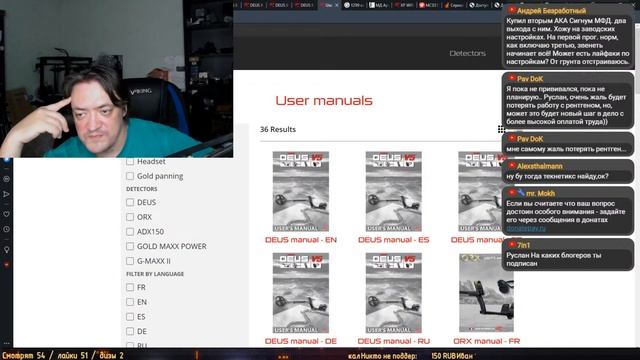Image resolution: width=640 pixels, height=360 pixels.
Task: Click the red sidebar icon
Action: [6, 265]
